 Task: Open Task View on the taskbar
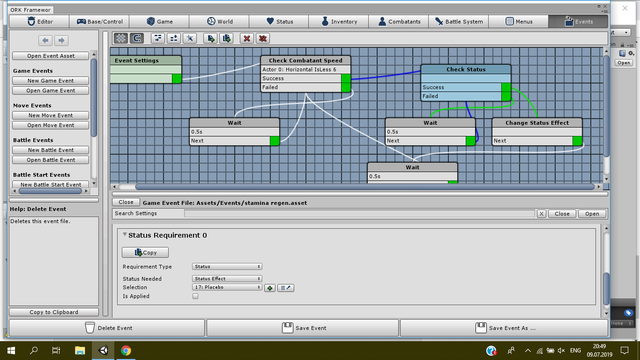pos(56,350)
